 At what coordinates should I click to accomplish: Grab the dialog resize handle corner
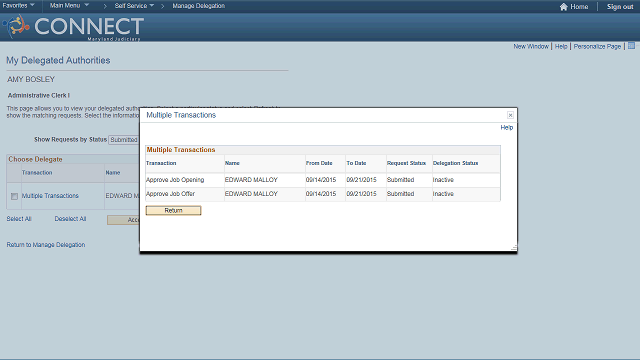(514, 247)
